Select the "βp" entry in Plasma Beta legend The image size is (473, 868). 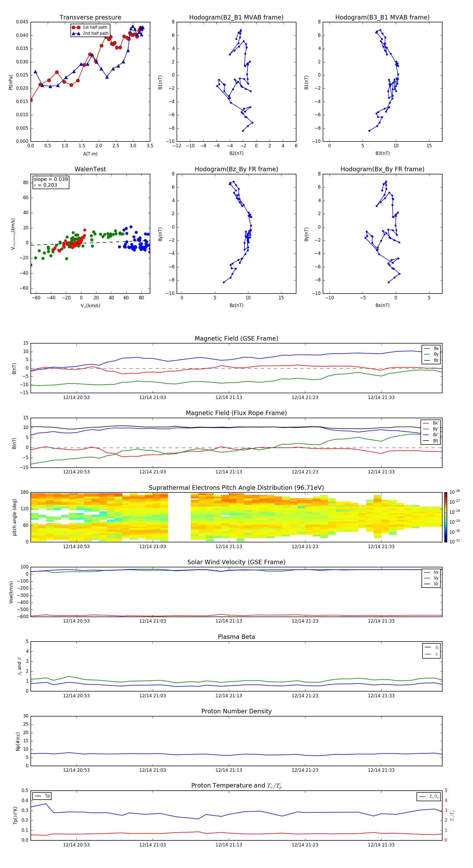coord(432,647)
